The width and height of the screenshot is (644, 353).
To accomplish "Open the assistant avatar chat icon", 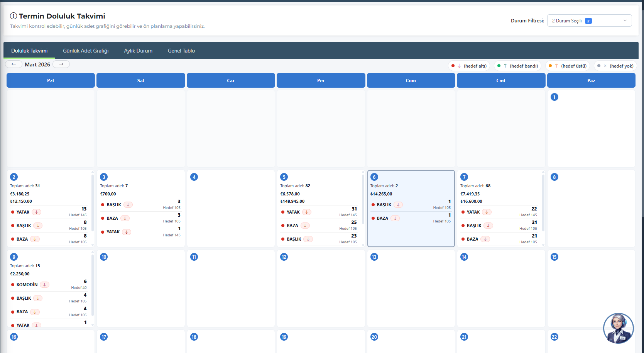I will click(x=618, y=328).
